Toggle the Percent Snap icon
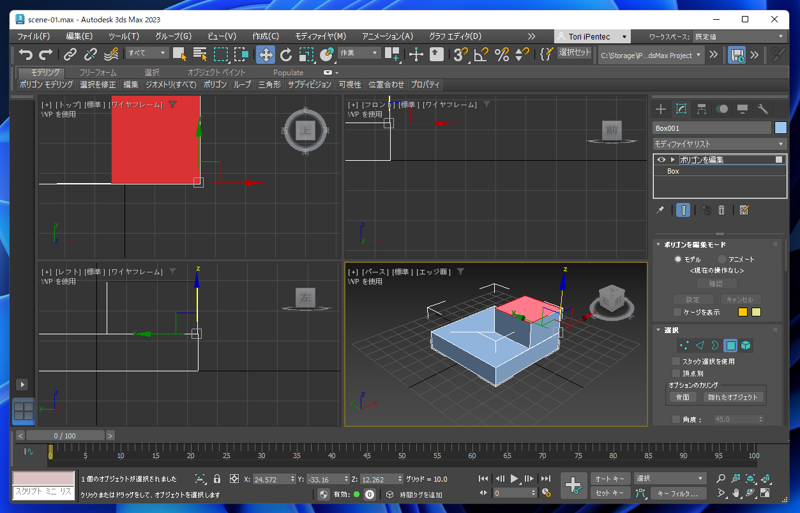Screen dimensions: 800x513 pyautogui.click(x=502, y=54)
